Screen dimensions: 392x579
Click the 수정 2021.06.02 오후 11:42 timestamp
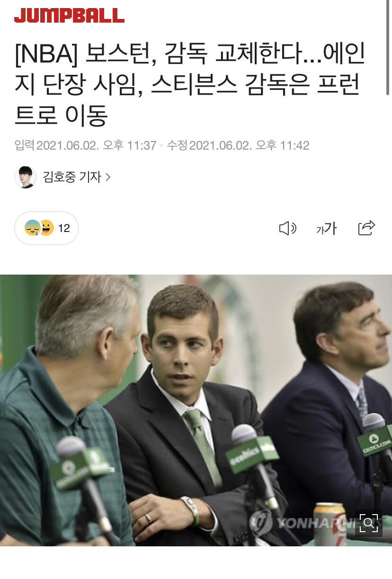tap(238, 145)
